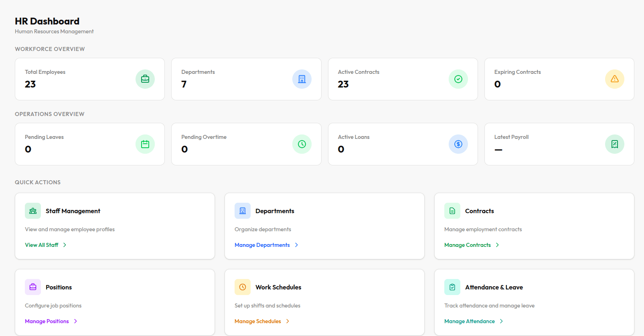Viewport: 644px width, 336px height.
Task: Click the Pending Leaves label
Action: [44, 137]
